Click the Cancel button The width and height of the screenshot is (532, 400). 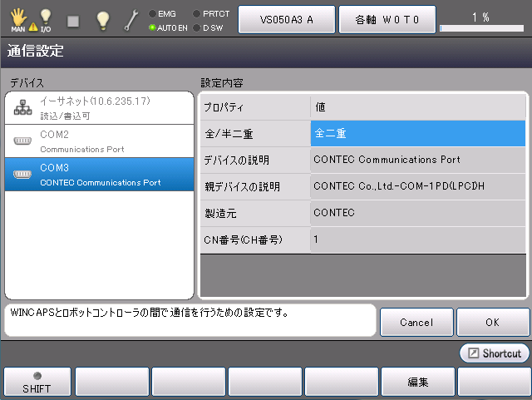[x=416, y=322]
